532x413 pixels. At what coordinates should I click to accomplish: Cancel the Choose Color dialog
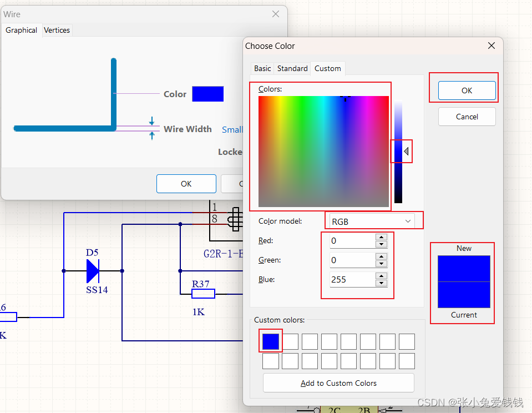pos(467,117)
